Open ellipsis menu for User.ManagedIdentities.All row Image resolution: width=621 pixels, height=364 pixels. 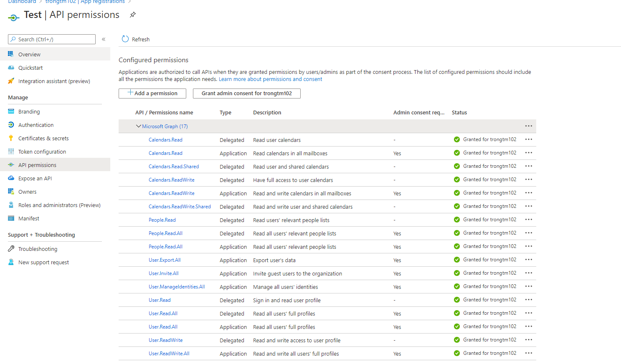pos(529,286)
